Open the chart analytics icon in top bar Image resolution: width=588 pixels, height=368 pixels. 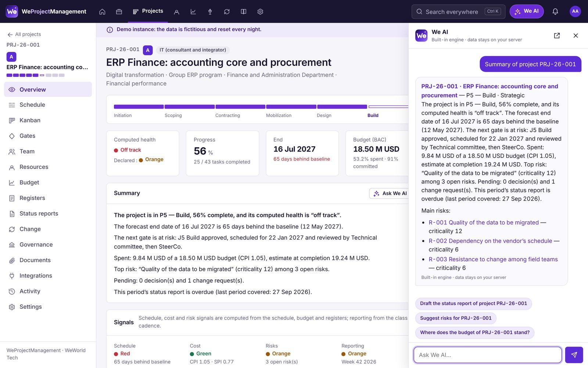(x=193, y=12)
